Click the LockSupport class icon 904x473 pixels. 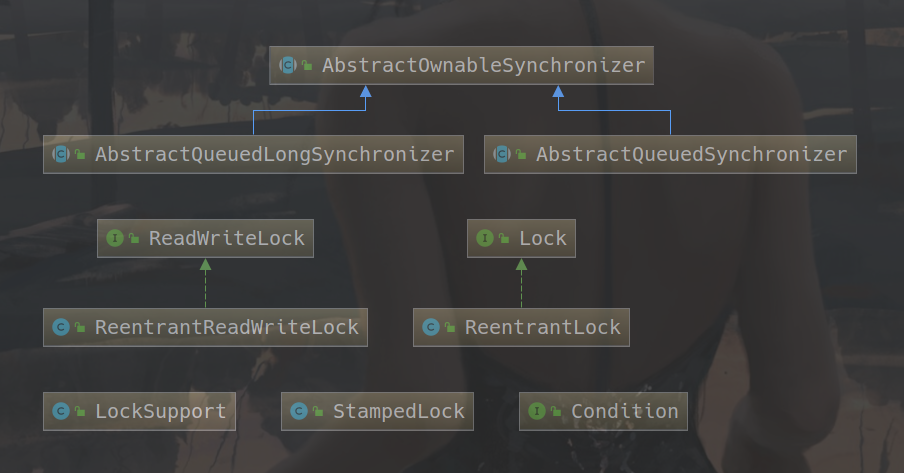coord(61,411)
